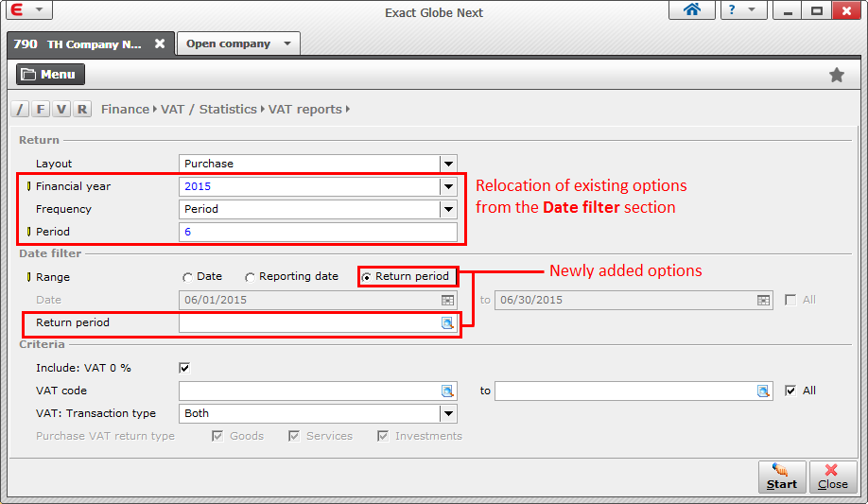This screenshot has height=504, width=868.
Task: Toggle the Goods checkbox
Action: pos(217,436)
